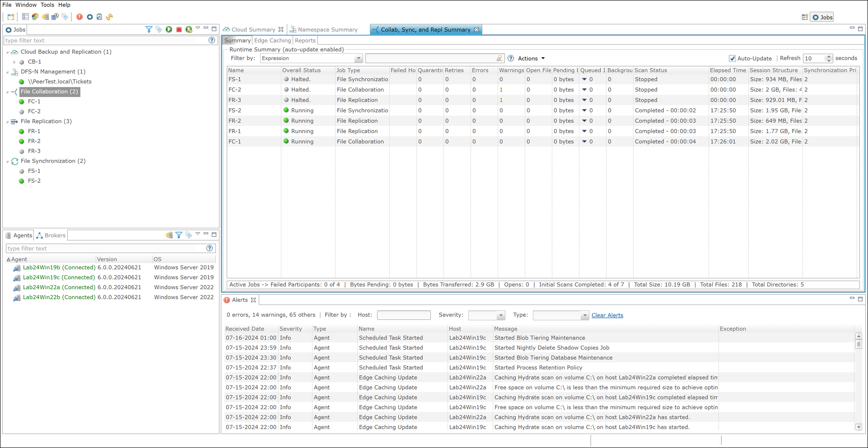Click the pie chart icon in the main toolbar
This screenshot has height=448, width=868.
pos(35,17)
